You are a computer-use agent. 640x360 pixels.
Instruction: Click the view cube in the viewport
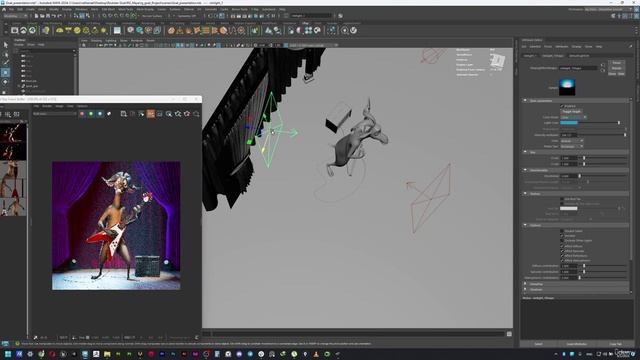pyautogui.click(x=497, y=61)
